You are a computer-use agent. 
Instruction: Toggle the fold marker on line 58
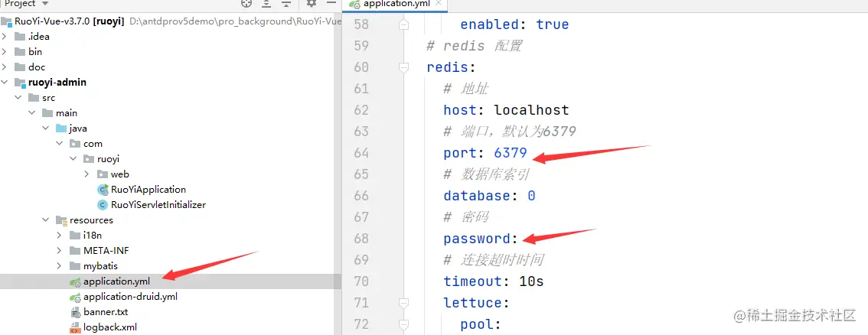(x=403, y=25)
